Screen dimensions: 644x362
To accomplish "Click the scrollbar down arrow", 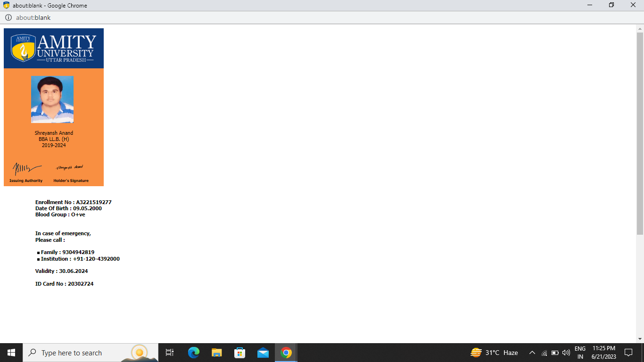I will click(x=640, y=339).
